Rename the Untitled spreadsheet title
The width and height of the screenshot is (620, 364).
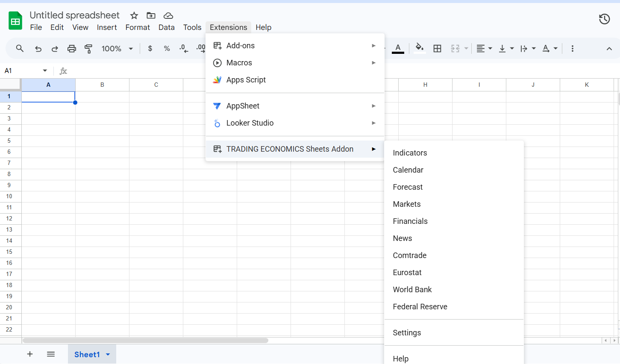(x=75, y=15)
